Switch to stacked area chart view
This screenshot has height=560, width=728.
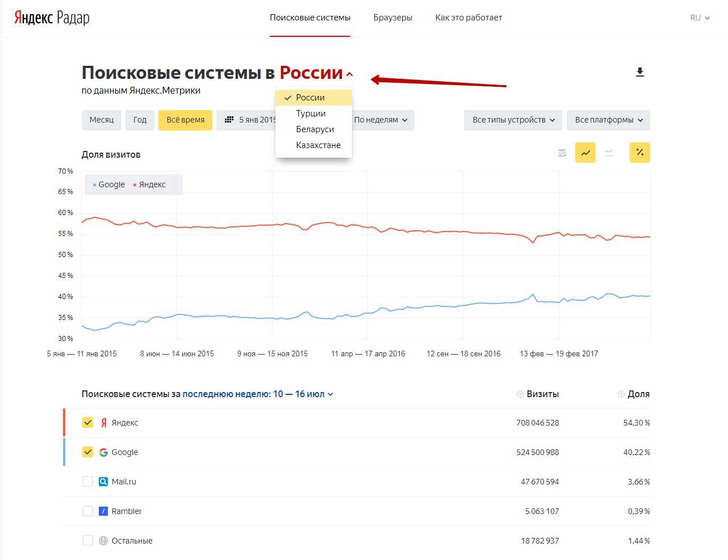pos(562,153)
